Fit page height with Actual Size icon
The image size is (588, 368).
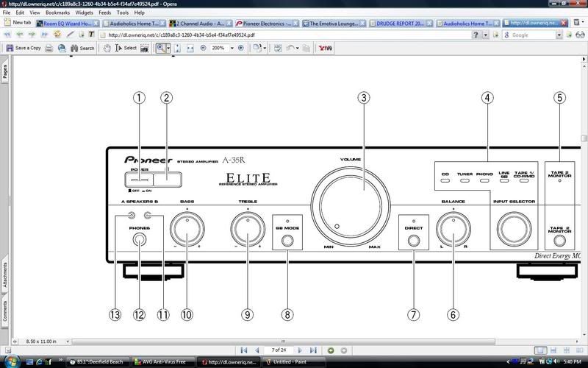178,48
